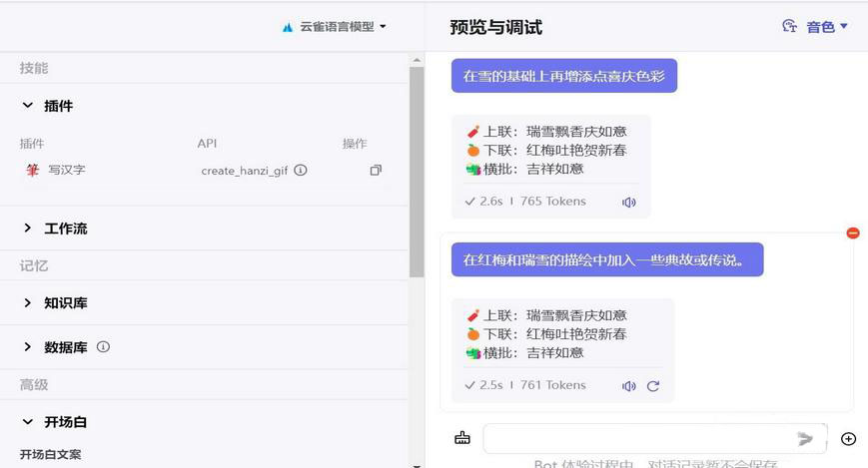The height and width of the screenshot is (468, 868).
Task: Collapse the 开场白 section
Action: (28, 421)
